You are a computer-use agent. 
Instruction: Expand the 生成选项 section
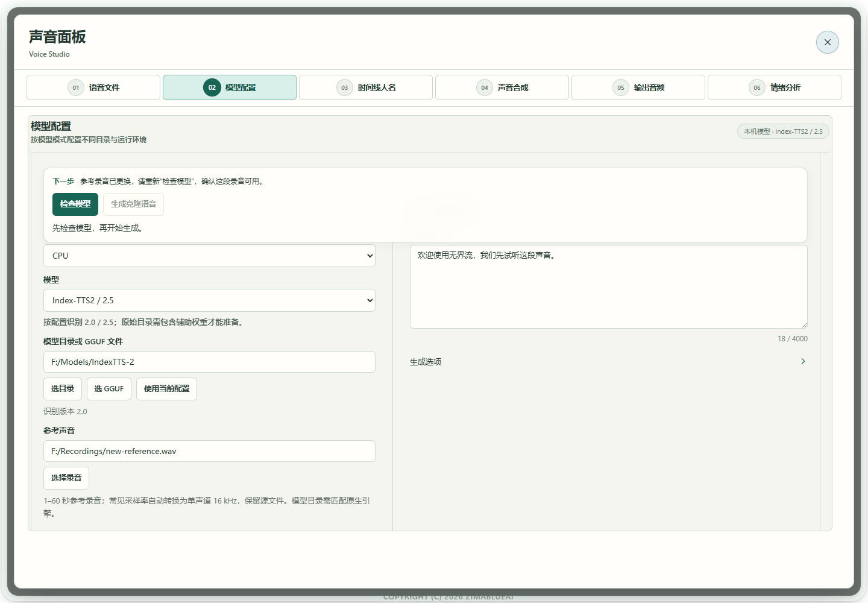609,362
